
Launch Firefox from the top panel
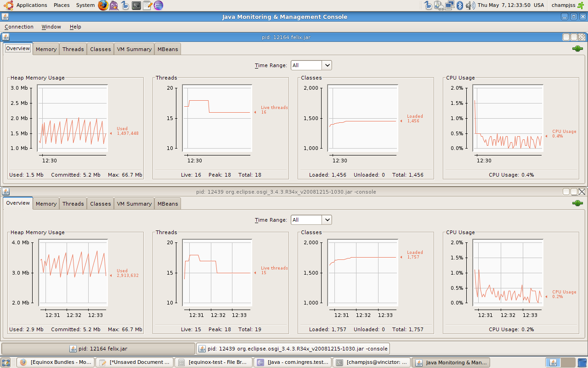(103, 6)
